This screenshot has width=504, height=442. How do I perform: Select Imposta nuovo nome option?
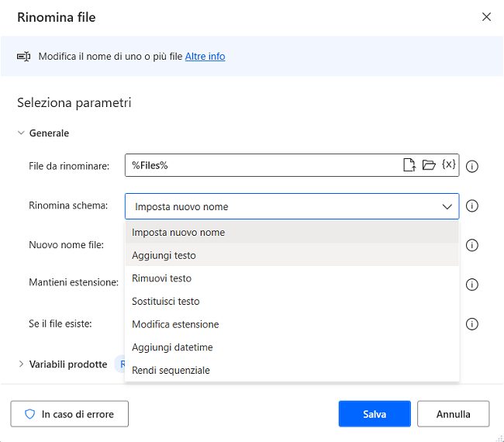[178, 232]
